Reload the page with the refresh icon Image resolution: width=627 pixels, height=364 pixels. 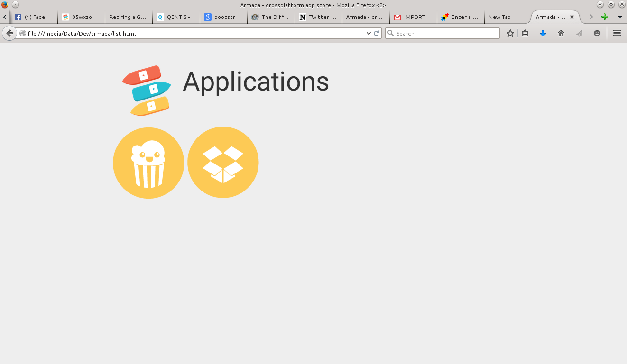[x=377, y=33]
